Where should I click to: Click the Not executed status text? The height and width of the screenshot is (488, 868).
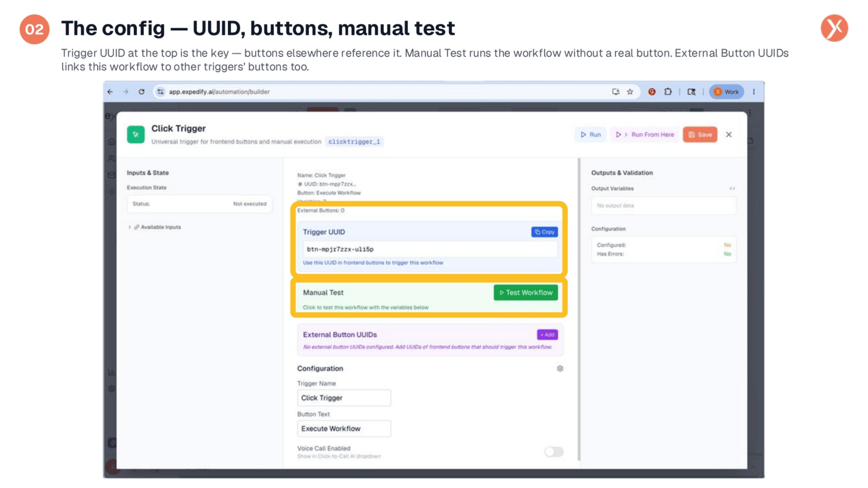click(250, 204)
